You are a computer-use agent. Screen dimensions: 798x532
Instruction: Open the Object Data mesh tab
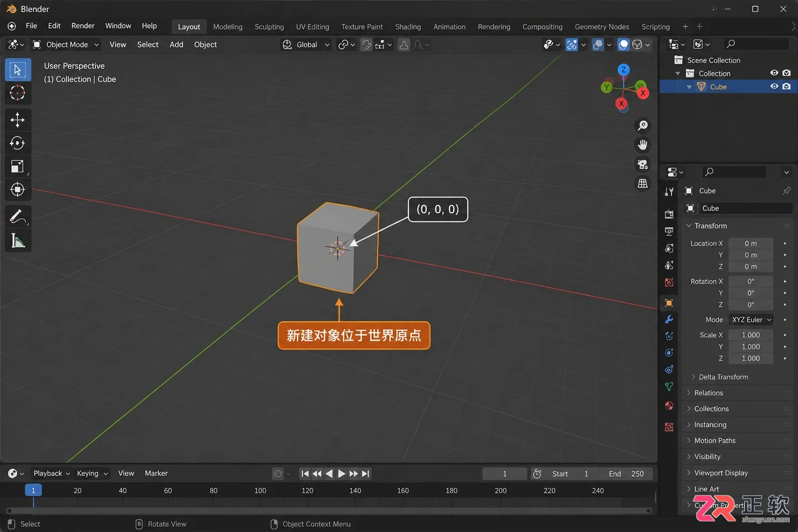[669, 387]
